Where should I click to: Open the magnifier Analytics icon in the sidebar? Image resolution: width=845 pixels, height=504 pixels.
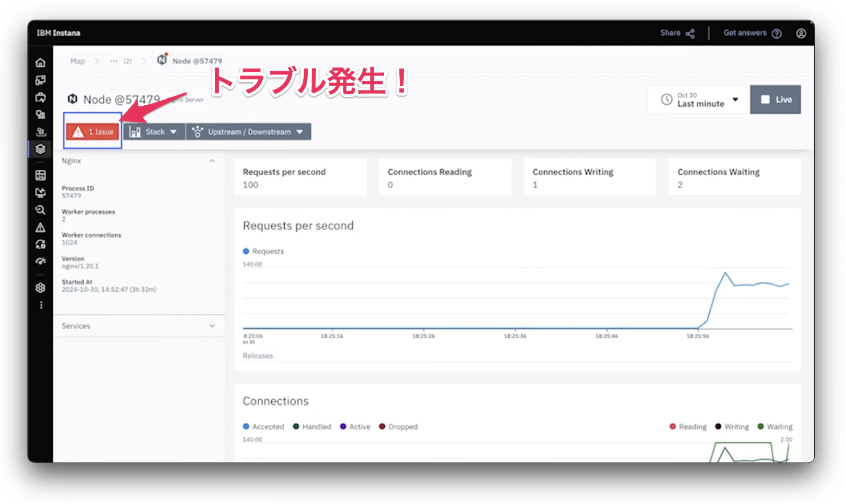pyautogui.click(x=40, y=210)
